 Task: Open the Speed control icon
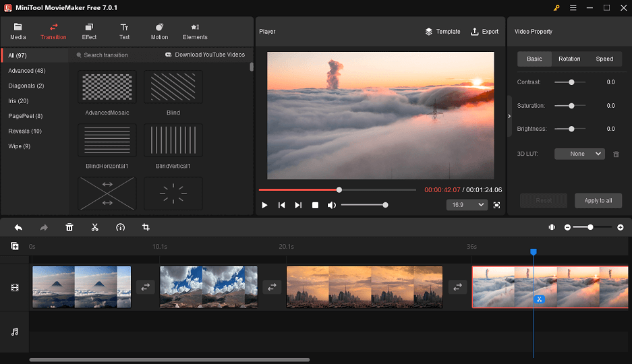tap(120, 228)
